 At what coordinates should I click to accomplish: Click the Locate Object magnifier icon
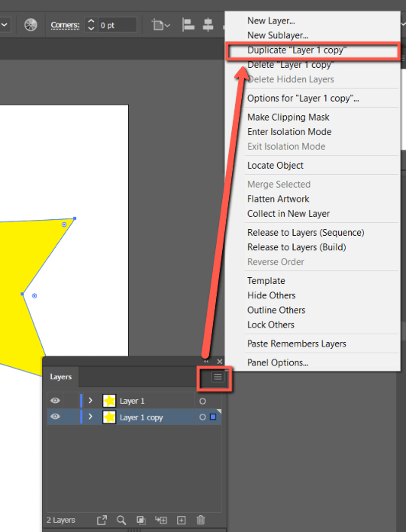121,520
